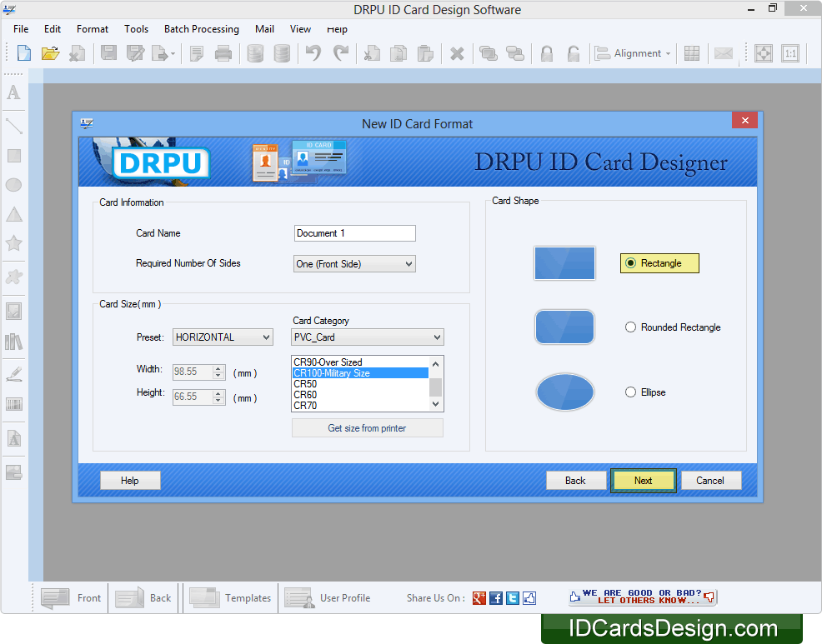Open the Mail menu
The width and height of the screenshot is (822, 644).
coord(265,29)
